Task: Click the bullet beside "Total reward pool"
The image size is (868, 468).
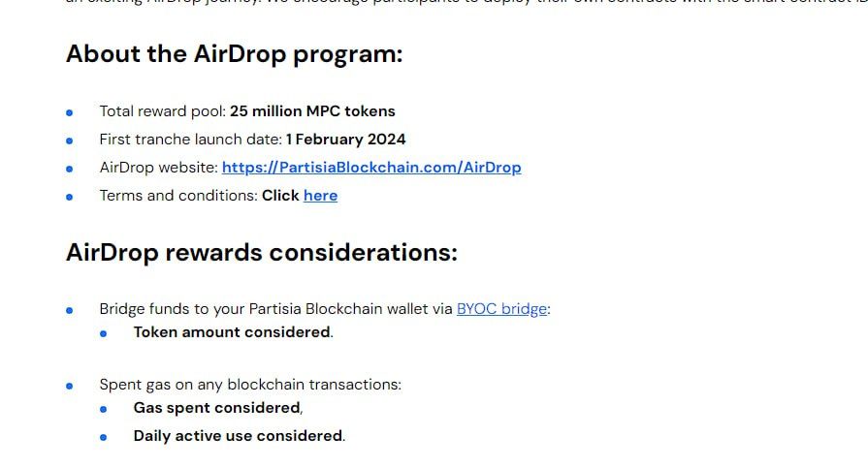Action: 69,112
